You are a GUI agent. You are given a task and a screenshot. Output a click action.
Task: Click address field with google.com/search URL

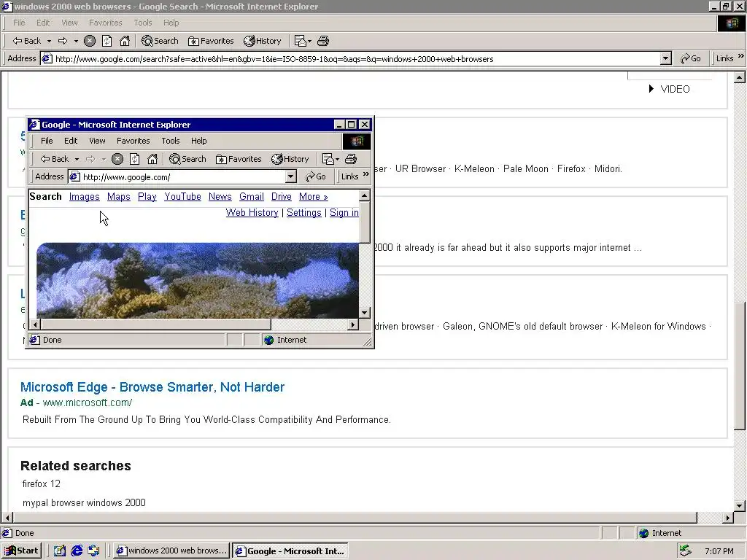click(356, 58)
